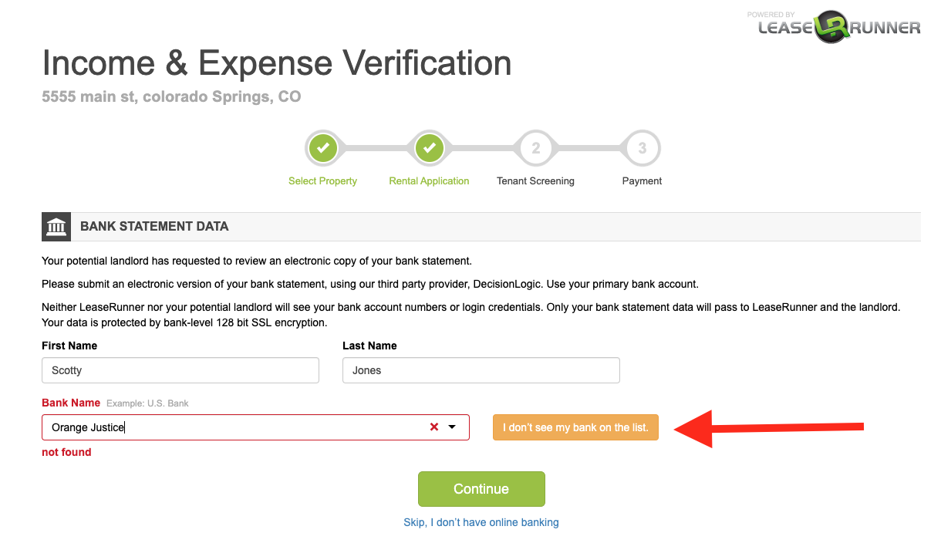Viewport: 941px width, 560px height.
Task: Click "I don't see my bank on the list"
Action: (575, 427)
